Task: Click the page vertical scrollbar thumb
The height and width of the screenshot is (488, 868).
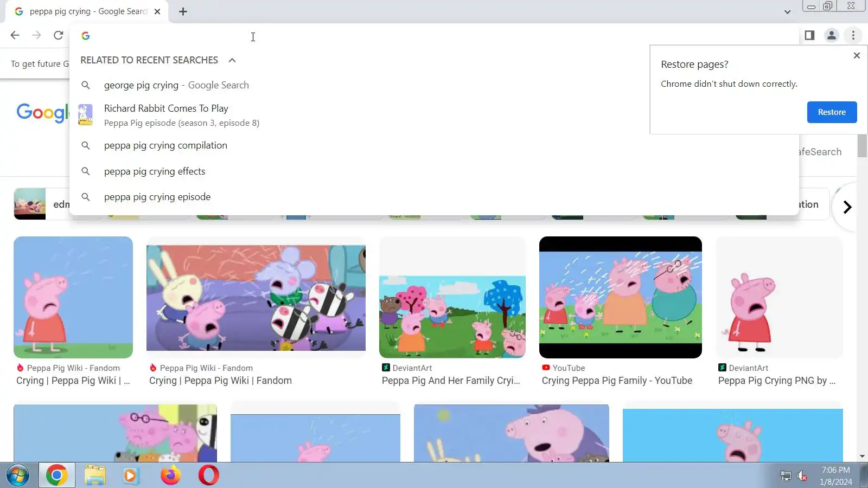Action: coord(862,146)
